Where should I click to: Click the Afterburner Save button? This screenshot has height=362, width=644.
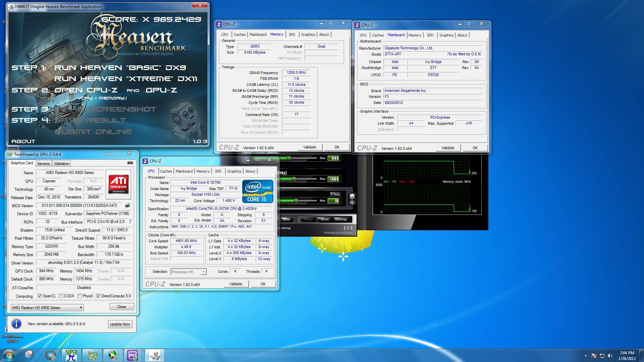coord(286,219)
